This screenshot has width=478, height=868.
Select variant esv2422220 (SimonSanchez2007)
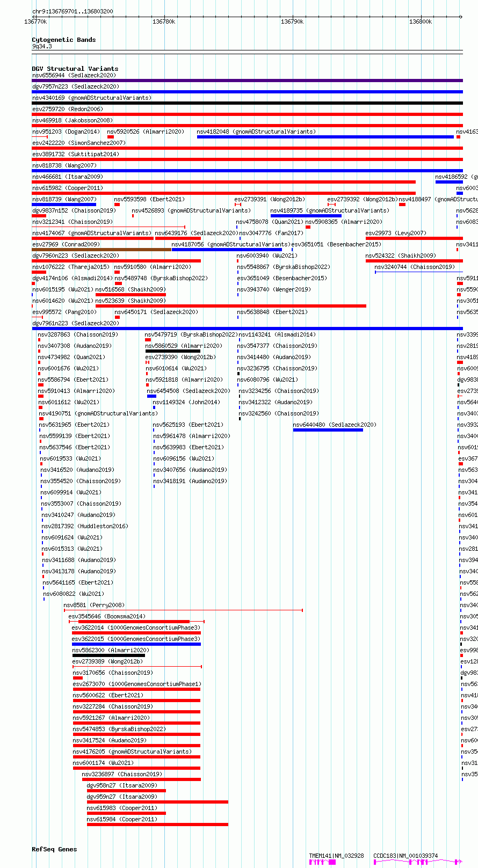tap(78, 143)
